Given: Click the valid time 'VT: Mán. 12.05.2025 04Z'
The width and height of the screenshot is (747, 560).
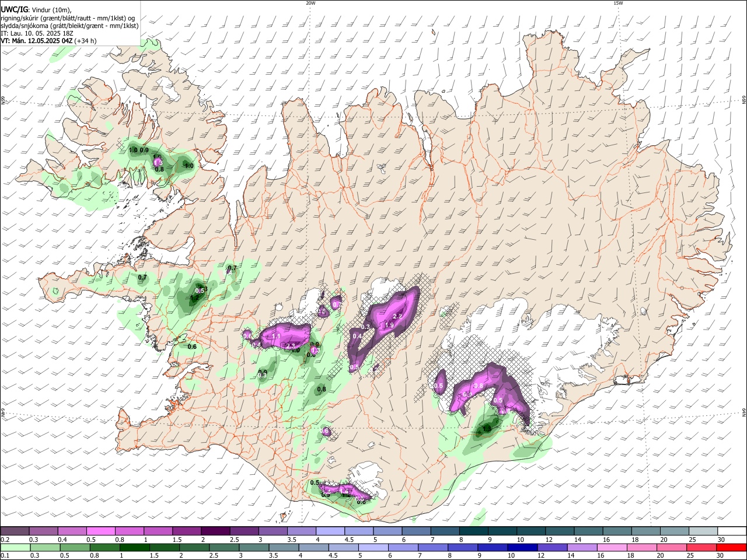Looking at the screenshot, I should pyautogui.click(x=37, y=41).
